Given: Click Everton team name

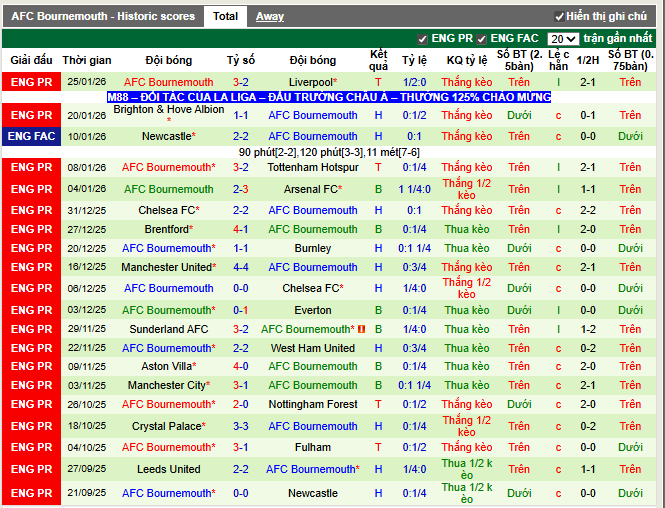Looking at the screenshot, I should click(x=313, y=310).
